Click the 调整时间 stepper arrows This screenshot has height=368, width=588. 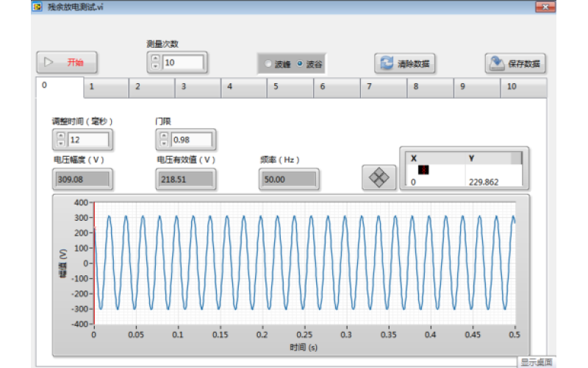pyautogui.click(x=60, y=139)
